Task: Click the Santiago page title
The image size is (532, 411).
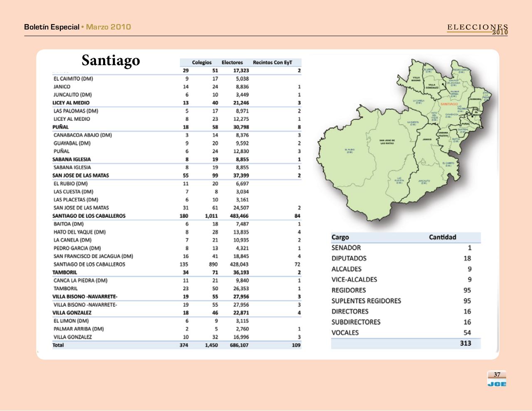Action: point(111,61)
